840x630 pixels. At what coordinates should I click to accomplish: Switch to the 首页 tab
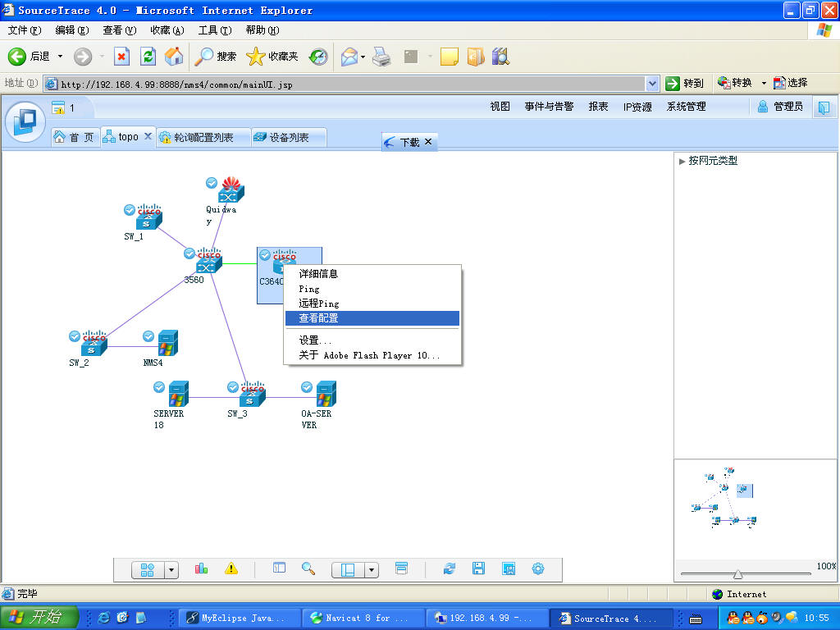click(x=75, y=138)
